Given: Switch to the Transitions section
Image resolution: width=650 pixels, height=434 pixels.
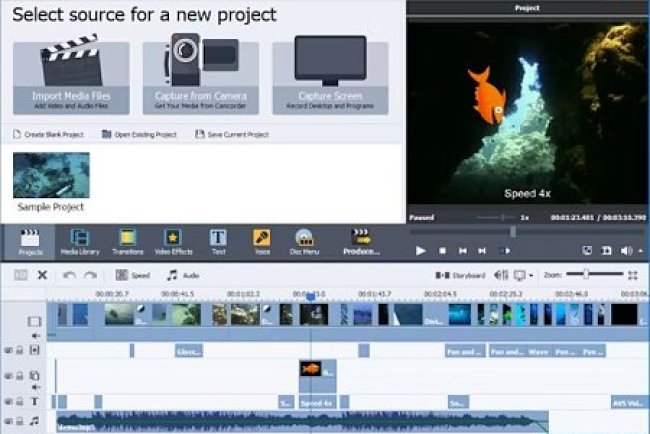Looking at the screenshot, I should (128, 242).
